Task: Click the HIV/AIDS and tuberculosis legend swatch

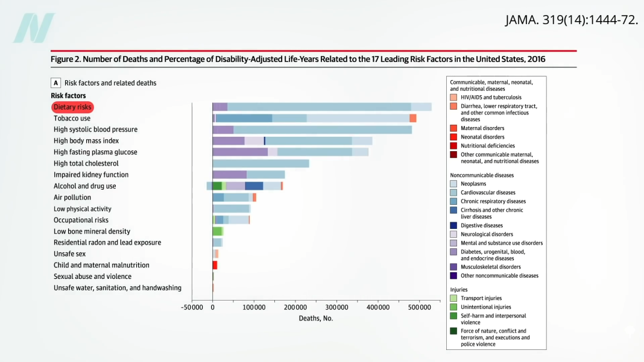Action: coord(453,97)
